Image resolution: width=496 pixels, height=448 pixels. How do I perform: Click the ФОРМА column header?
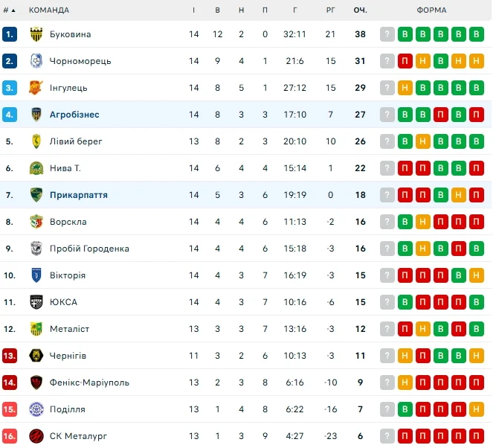431,10
